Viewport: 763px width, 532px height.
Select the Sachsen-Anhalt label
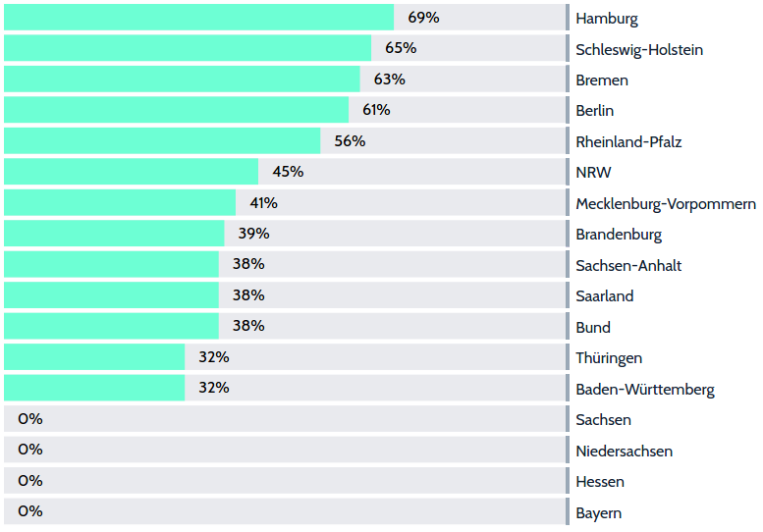coord(628,265)
